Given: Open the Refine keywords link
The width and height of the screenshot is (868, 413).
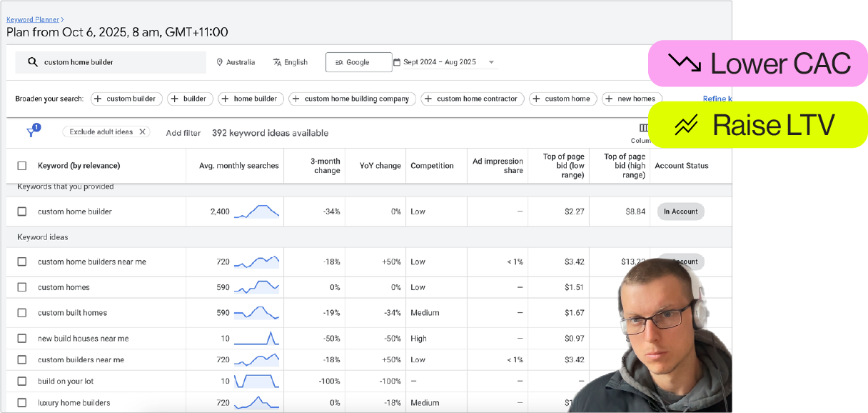Looking at the screenshot, I should tap(717, 99).
